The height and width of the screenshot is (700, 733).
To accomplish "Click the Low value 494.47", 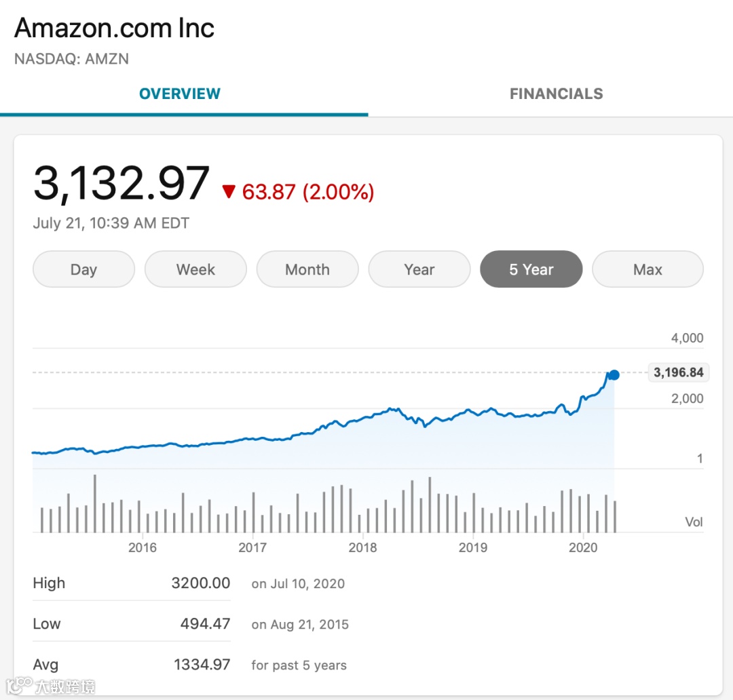I will tap(206, 624).
